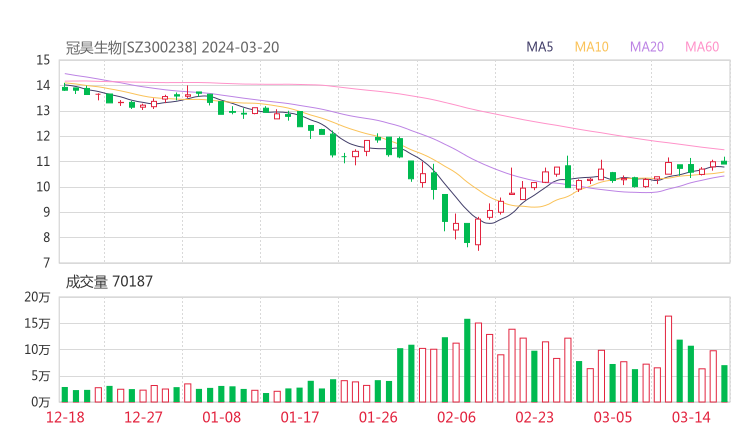740x440 pixels.
Task: Click the 20万 volume axis label
Action: click(37, 297)
